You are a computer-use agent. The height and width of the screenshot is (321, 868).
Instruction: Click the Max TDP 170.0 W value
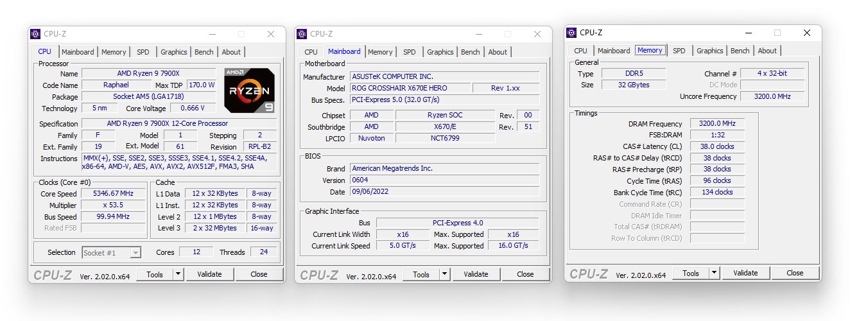click(x=202, y=85)
